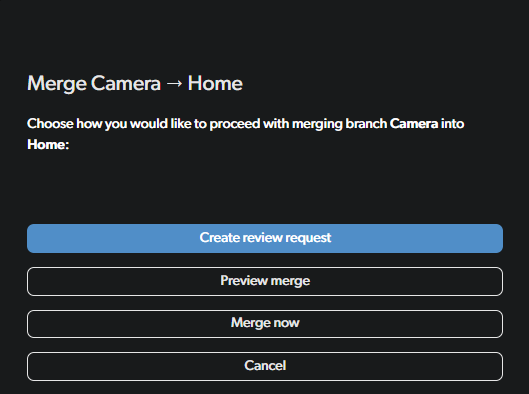Start a review request for Camera branch
The width and height of the screenshot is (529, 394).
tap(265, 238)
